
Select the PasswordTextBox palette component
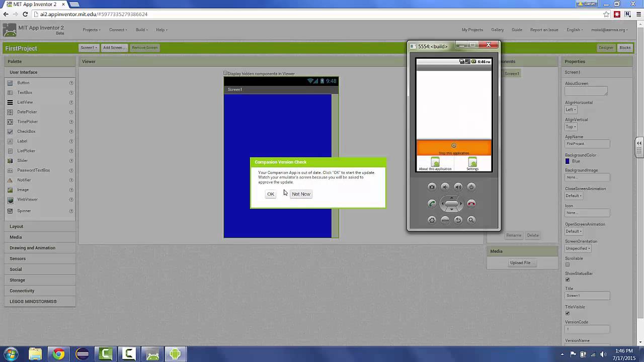[x=34, y=170]
